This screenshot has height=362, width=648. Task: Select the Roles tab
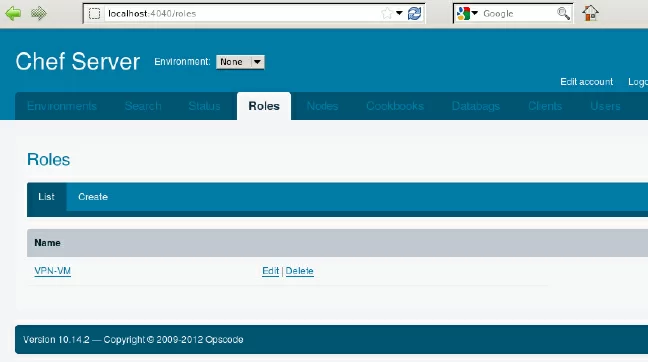pos(264,106)
